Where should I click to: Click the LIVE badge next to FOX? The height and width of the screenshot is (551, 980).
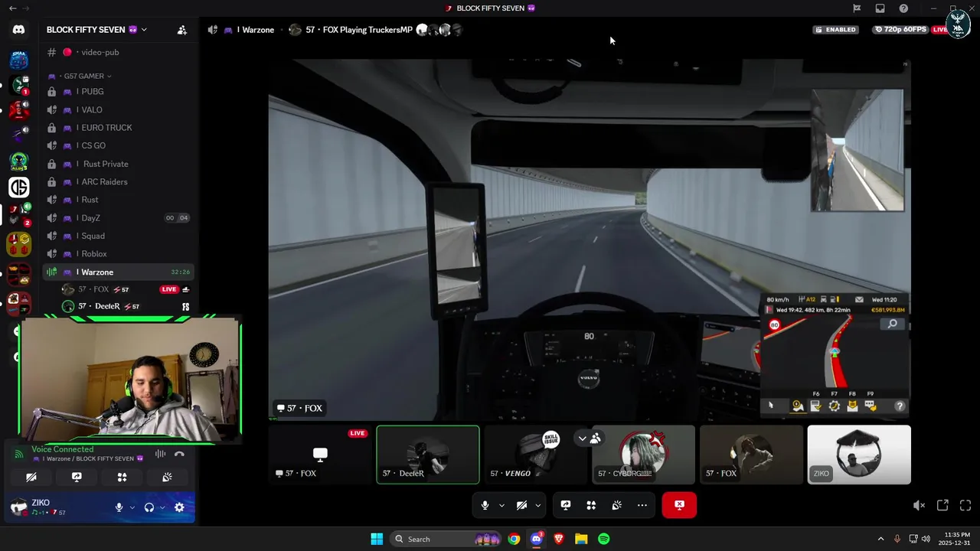168,289
